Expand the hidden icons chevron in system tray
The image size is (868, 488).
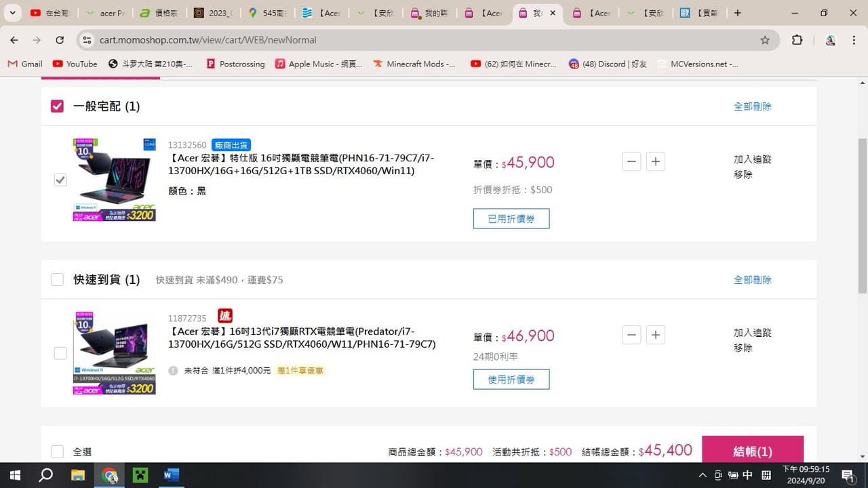(703, 474)
